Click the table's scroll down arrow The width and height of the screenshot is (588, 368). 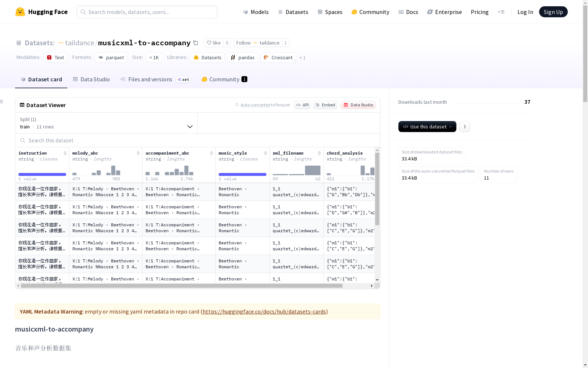click(x=377, y=280)
